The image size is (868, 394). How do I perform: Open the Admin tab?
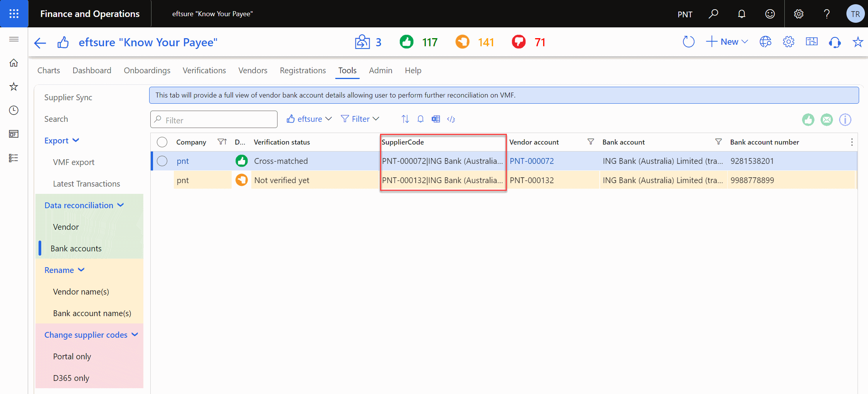pyautogui.click(x=380, y=71)
